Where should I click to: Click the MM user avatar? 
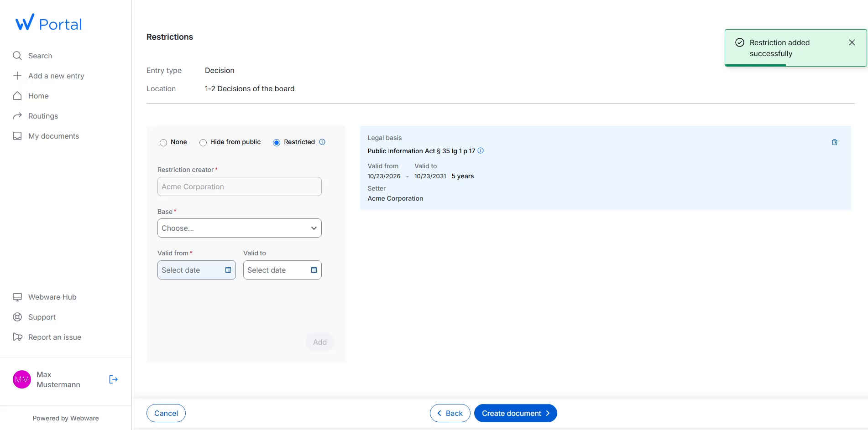click(22, 379)
